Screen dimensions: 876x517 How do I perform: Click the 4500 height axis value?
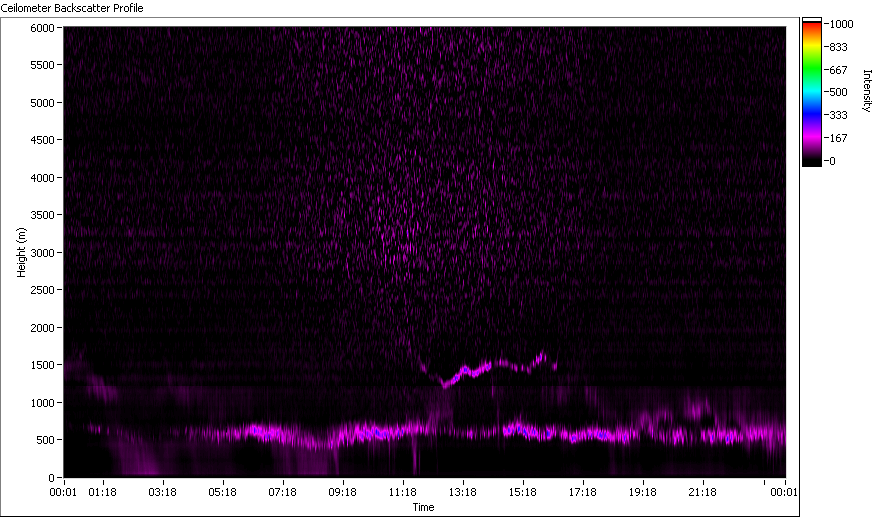[42, 140]
